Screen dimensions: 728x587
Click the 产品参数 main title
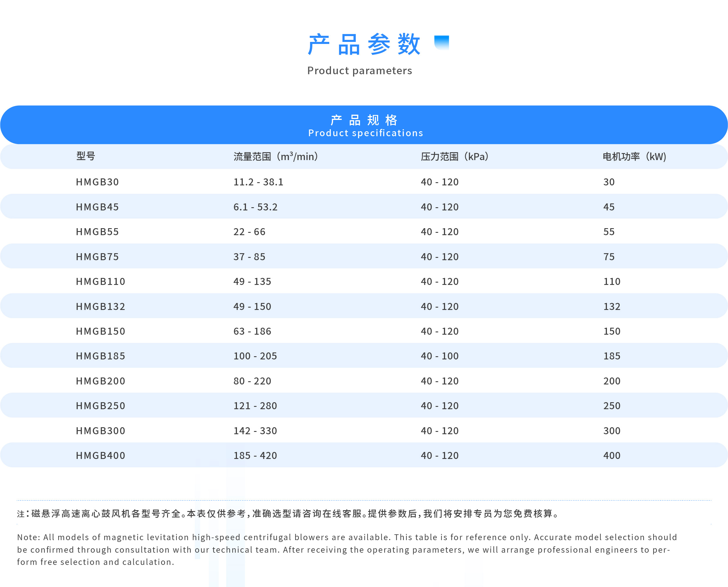pyautogui.click(x=364, y=44)
